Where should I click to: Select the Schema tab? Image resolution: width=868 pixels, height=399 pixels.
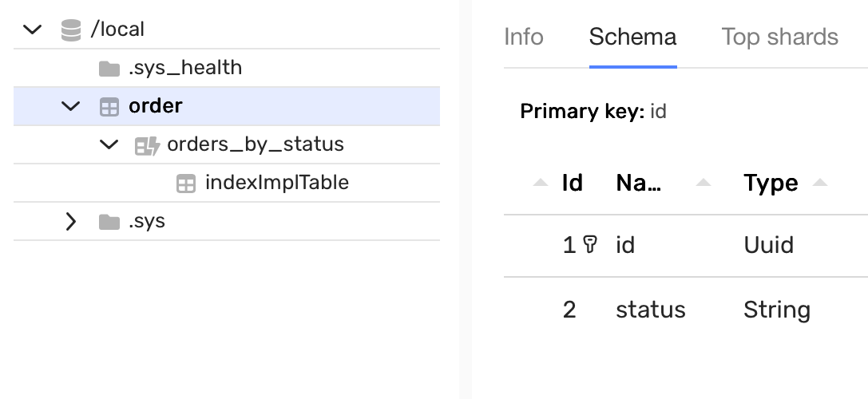(632, 37)
